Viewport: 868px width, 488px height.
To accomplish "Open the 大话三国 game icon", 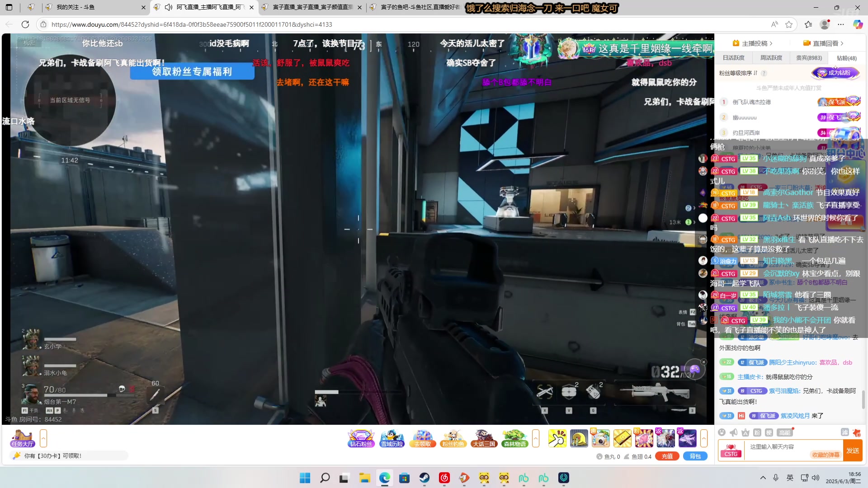I will 484,438.
